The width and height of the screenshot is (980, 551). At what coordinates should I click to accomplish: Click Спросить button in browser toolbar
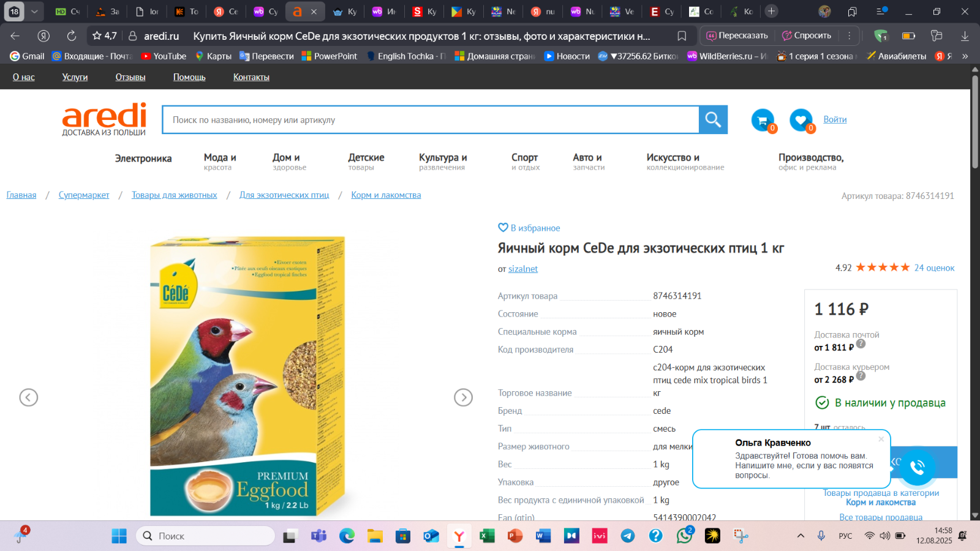point(807,36)
